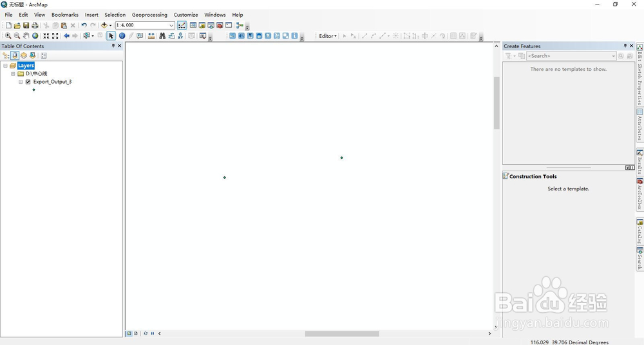Switch to Layout View at map bottom
The image size is (644, 345).
click(135, 333)
